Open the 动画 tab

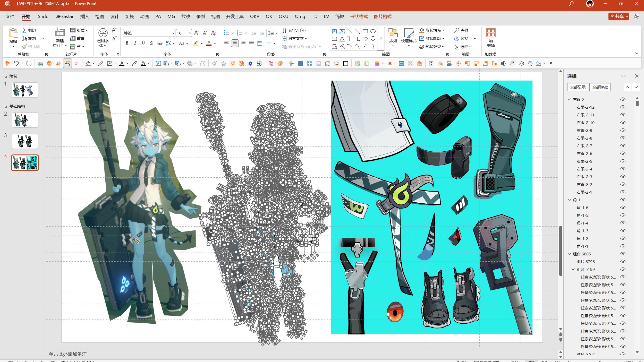(x=145, y=16)
